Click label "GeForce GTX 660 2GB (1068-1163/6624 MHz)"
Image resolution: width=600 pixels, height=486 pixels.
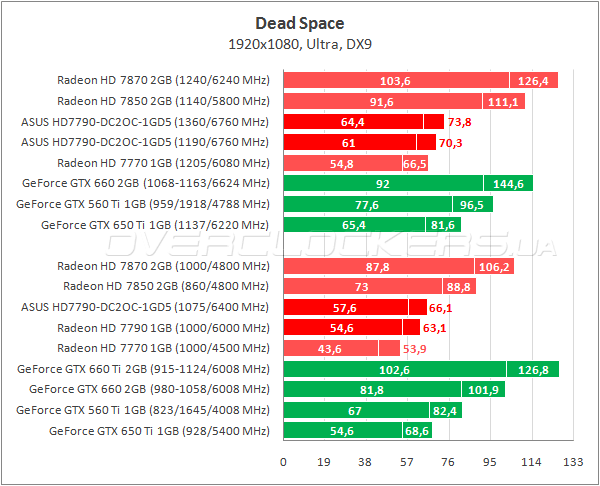coord(146,183)
